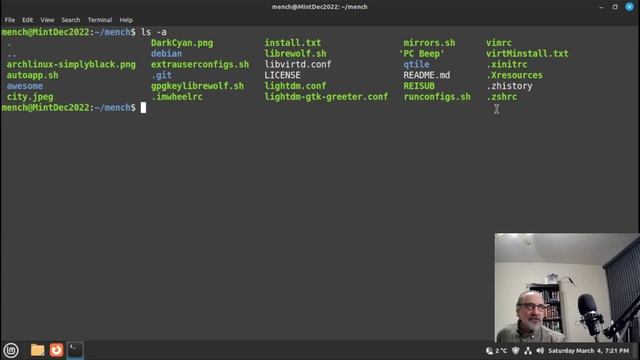Click the qtile directory name
The width and height of the screenshot is (640, 360).
pos(416,64)
